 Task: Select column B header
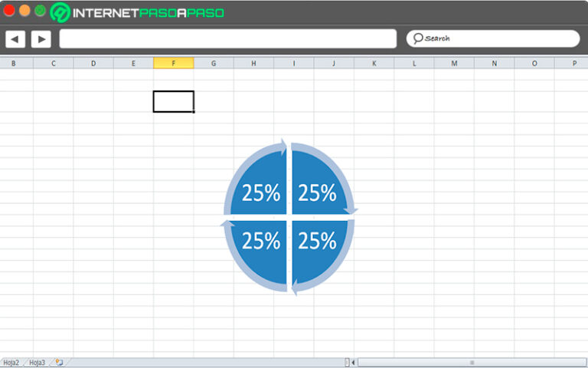pyautogui.click(x=14, y=63)
